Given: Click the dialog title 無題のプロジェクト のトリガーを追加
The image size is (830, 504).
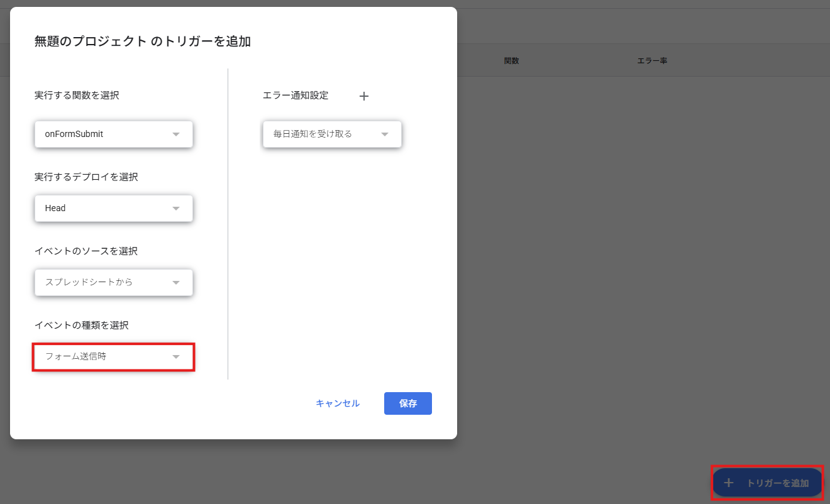Looking at the screenshot, I should click(143, 41).
